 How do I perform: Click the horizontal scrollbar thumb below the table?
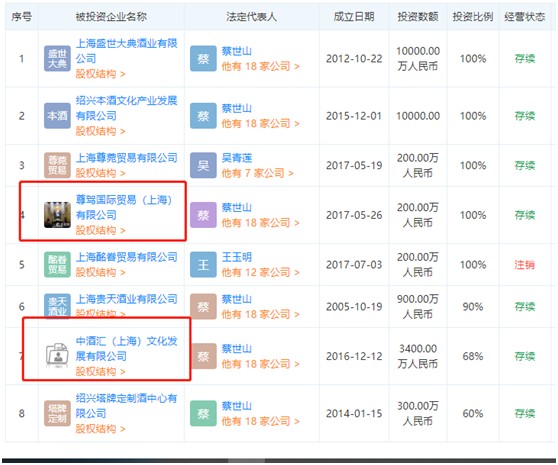(x=246, y=461)
